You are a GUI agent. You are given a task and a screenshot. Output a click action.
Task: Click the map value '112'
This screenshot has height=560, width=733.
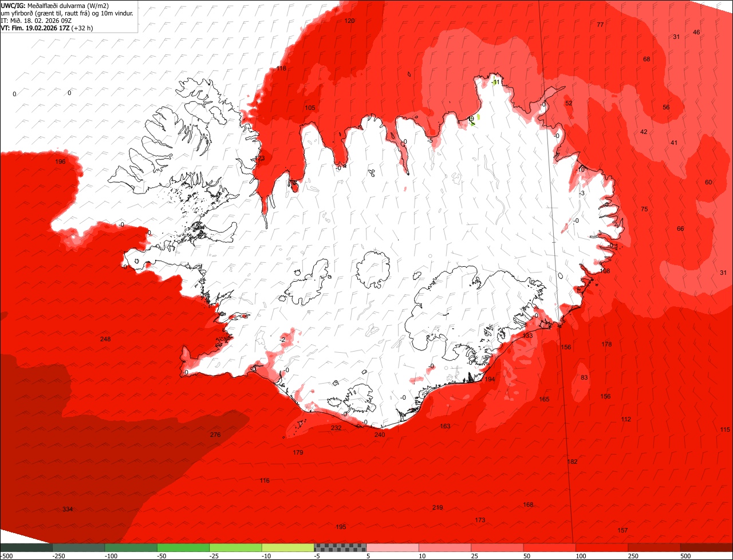[626, 420]
